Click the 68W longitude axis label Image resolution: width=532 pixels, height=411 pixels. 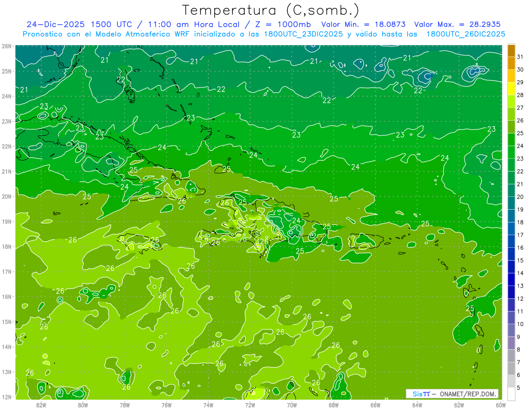pyautogui.click(x=333, y=405)
